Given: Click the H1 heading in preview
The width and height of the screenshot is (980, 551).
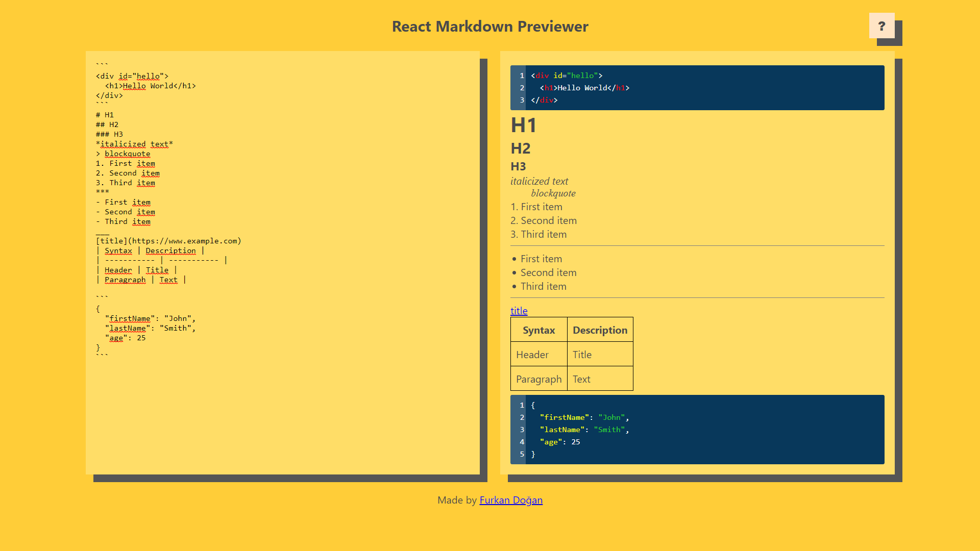Looking at the screenshot, I should [x=524, y=125].
